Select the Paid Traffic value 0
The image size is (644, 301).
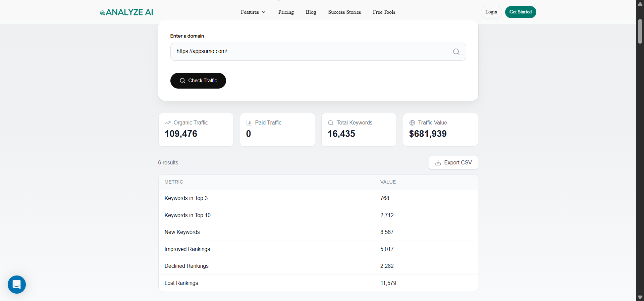249,134
